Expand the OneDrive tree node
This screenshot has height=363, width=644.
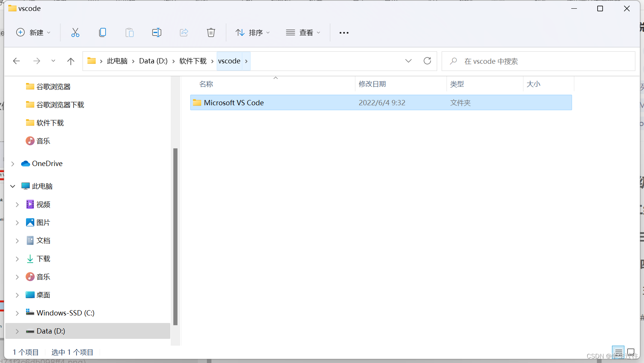[13, 164]
